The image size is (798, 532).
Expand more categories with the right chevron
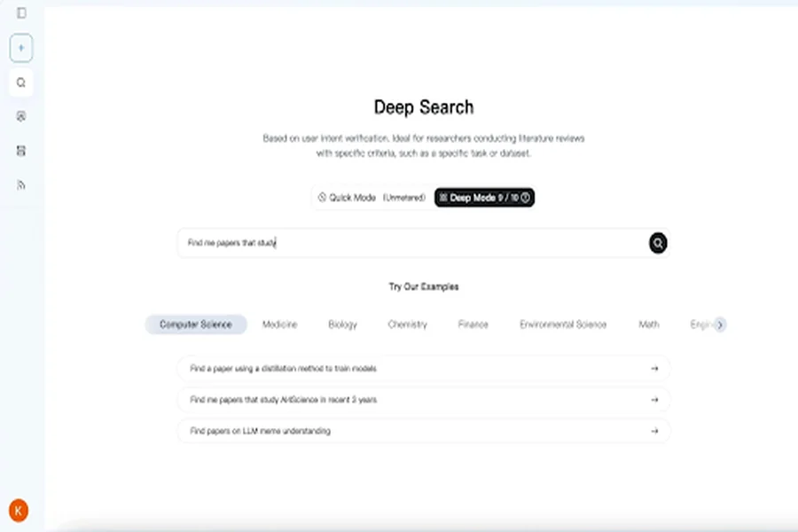720,325
